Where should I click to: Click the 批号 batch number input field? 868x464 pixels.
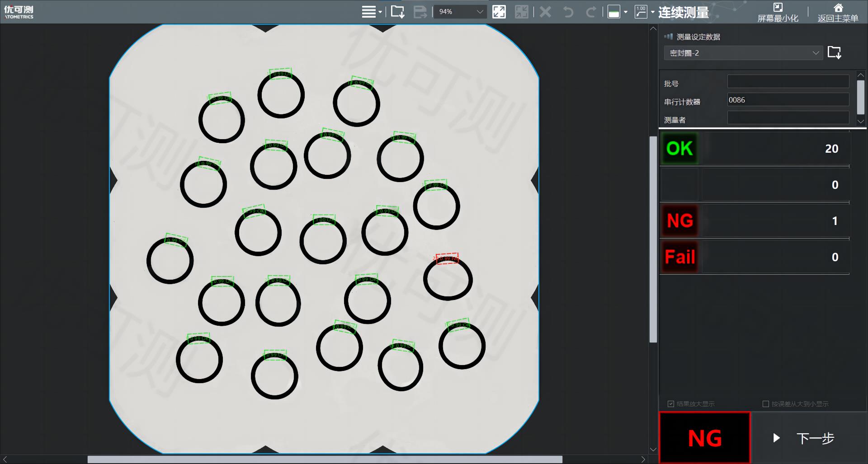tap(788, 82)
